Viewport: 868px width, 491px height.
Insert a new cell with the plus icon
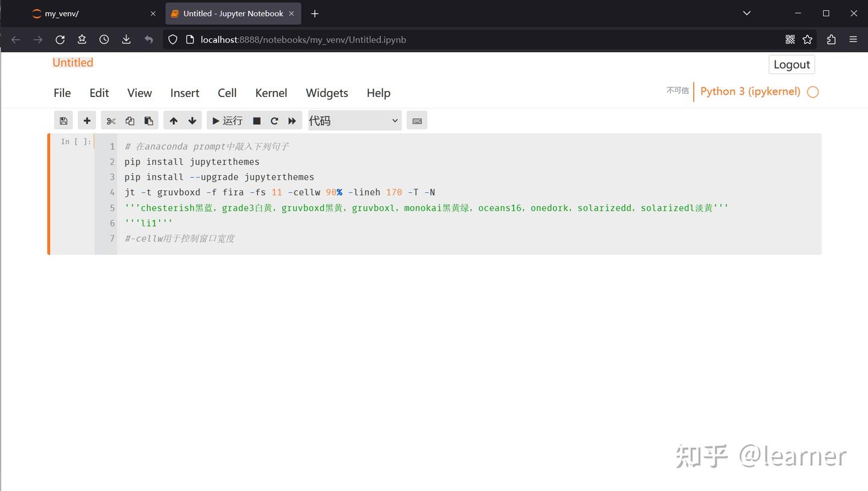point(86,120)
